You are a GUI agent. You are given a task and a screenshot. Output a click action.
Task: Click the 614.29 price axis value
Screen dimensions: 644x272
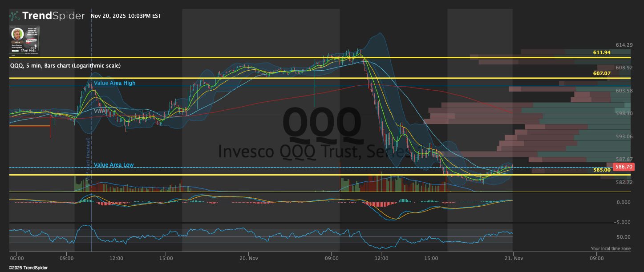pyautogui.click(x=624, y=45)
